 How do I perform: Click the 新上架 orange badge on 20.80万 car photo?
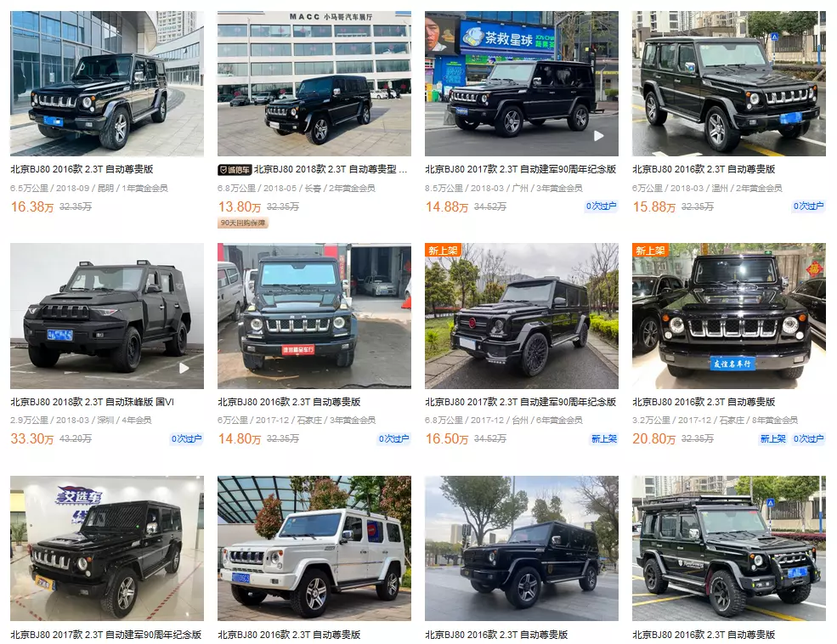650,251
